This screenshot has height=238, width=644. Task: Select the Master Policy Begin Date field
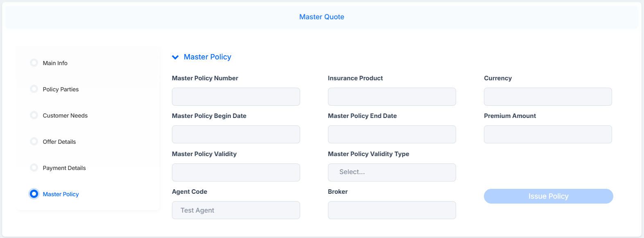click(x=236, y=134)
